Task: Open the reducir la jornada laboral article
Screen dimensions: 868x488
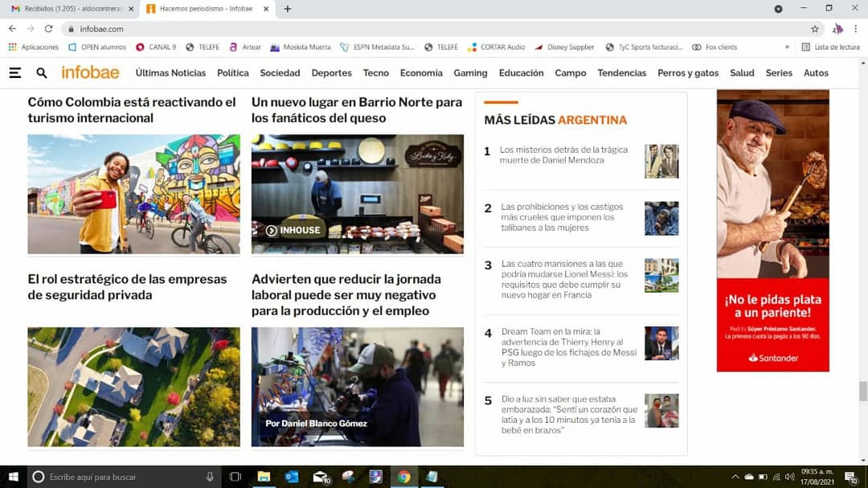Action: (x=346, y=295)
